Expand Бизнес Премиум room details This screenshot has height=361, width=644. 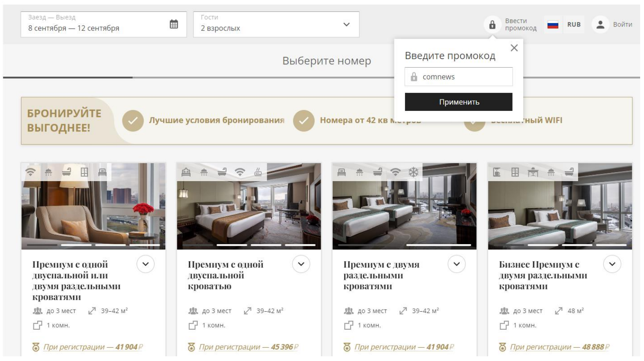coord(612,264)
